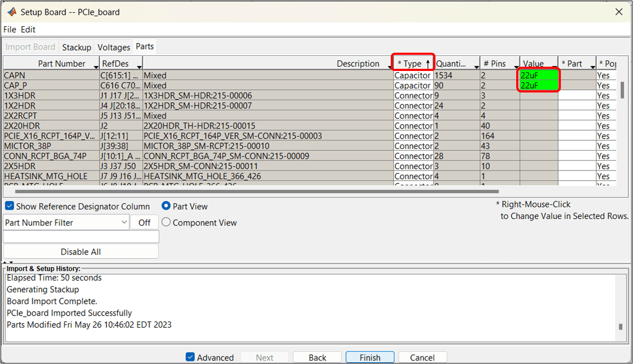Close the Setup Board window
The image size is (633, 364).
tap(618, 12)
